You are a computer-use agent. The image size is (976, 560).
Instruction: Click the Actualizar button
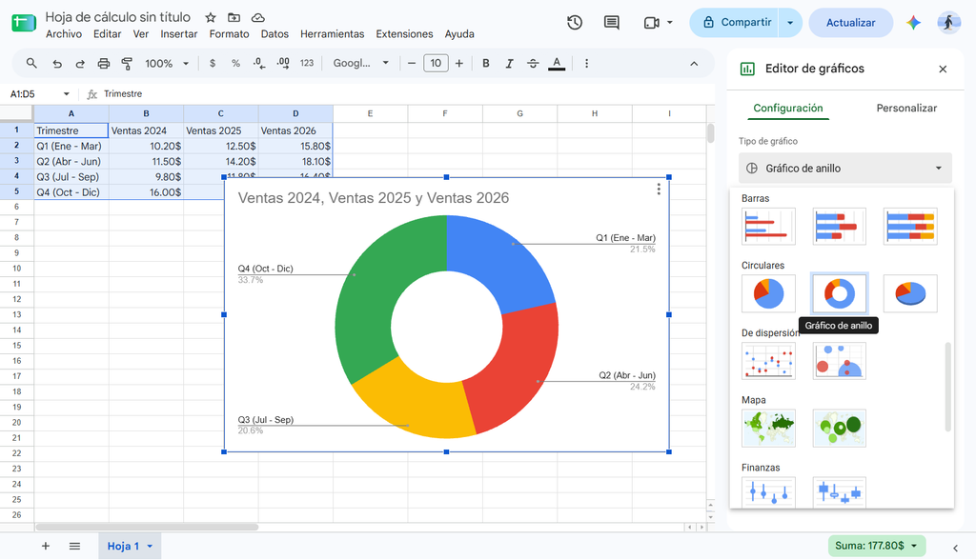[851, 23]
